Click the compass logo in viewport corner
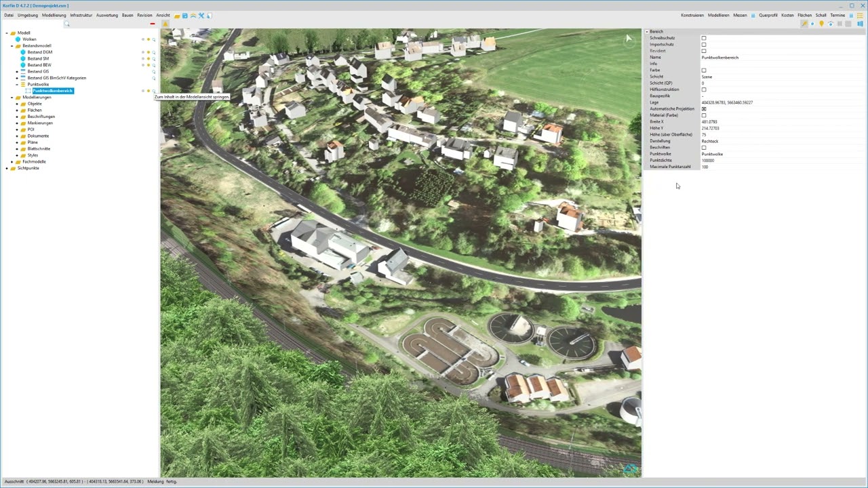This screenshot has width=868, height=488. tap(631, 468)
